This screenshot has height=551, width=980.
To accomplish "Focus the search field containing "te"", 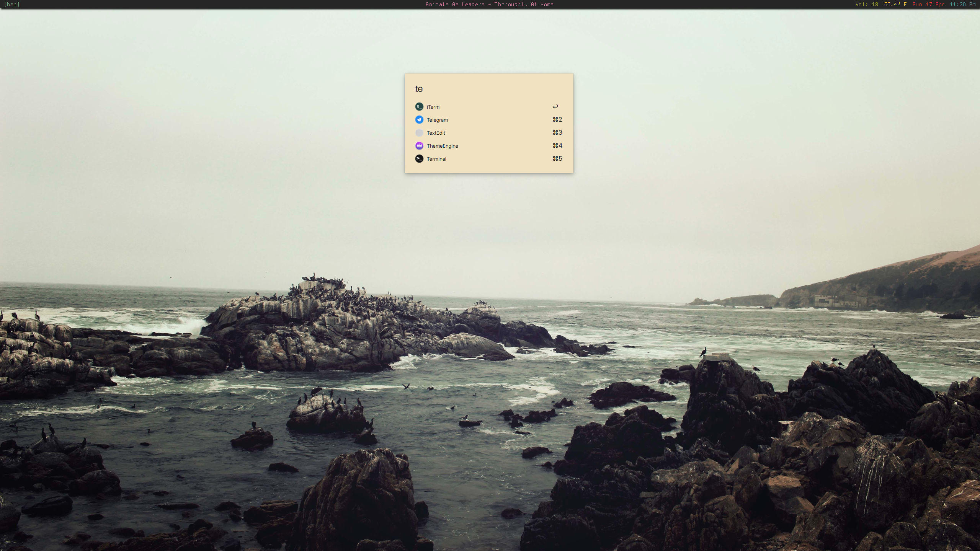I will point(486,89).
